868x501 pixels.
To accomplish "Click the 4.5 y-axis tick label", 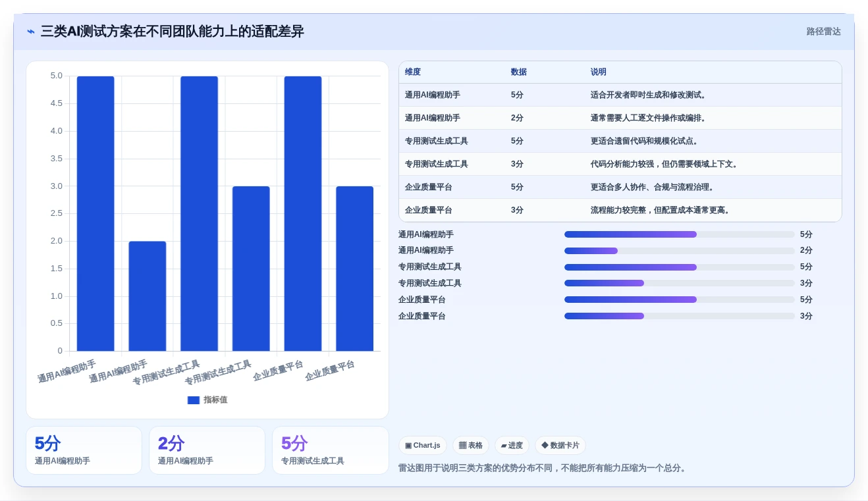I will 57,103.
